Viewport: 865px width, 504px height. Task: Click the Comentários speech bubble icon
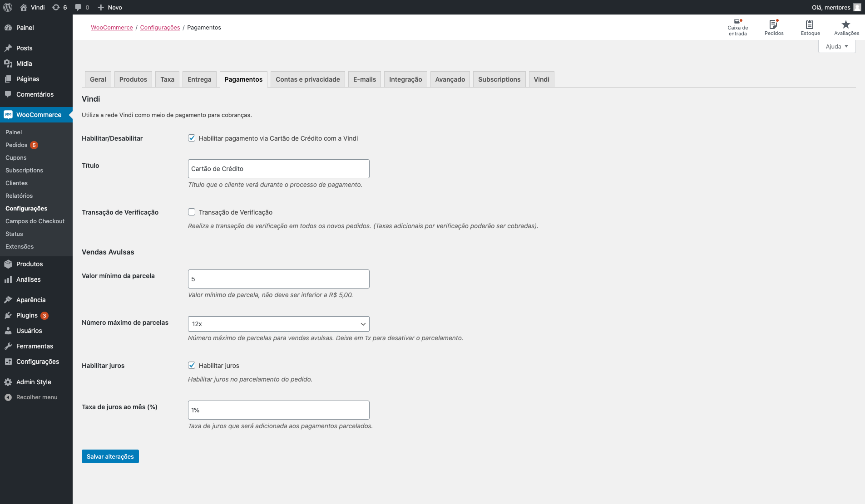coord(8,94)
